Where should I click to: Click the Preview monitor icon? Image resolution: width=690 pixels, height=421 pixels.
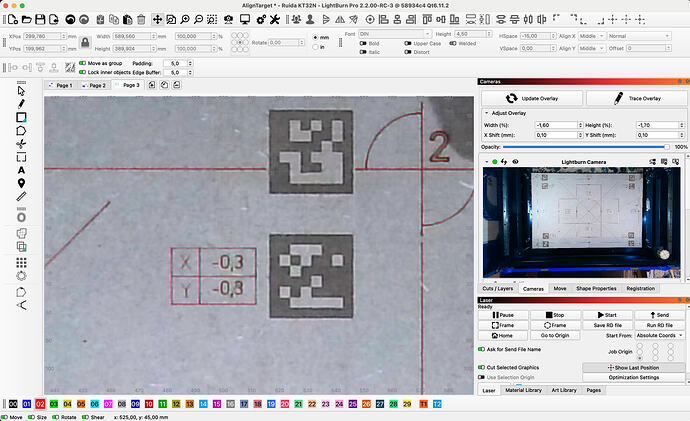click(x=245, y=19)
